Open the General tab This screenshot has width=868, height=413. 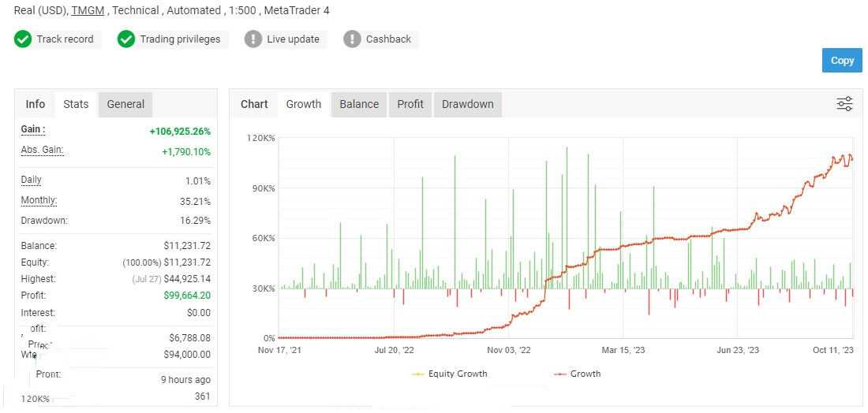[x=125, y=104]
